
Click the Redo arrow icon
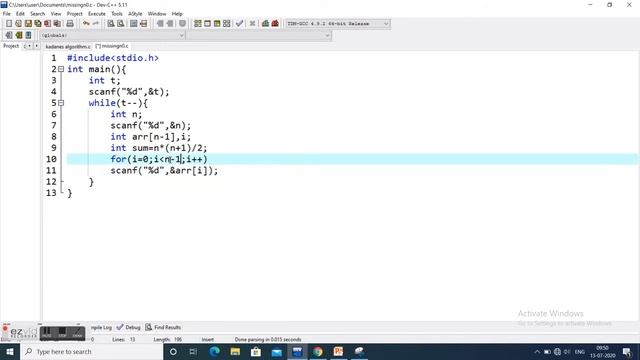click(x=96, y=24)
